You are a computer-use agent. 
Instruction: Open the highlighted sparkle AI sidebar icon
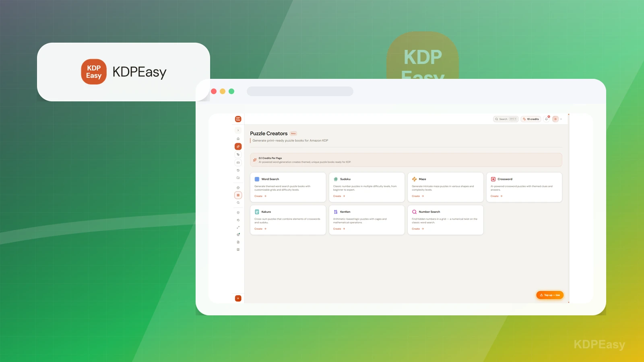click(x=238, y=146)
